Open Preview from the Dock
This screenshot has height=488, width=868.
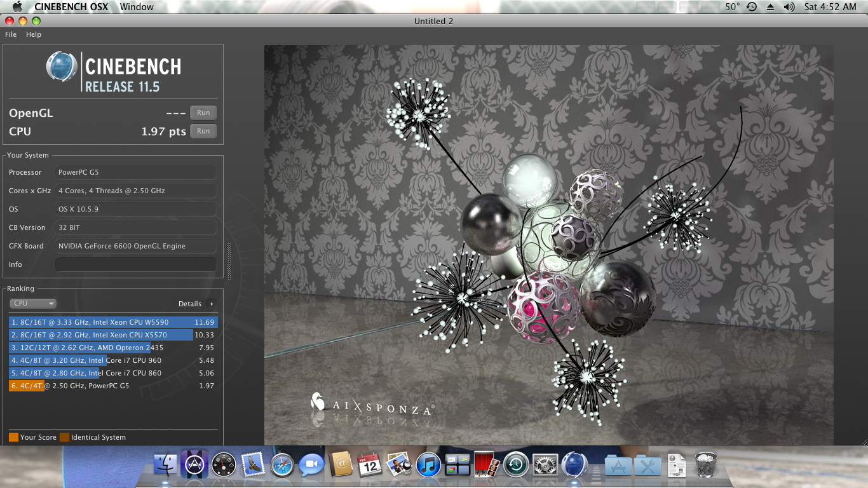[399, 465]
